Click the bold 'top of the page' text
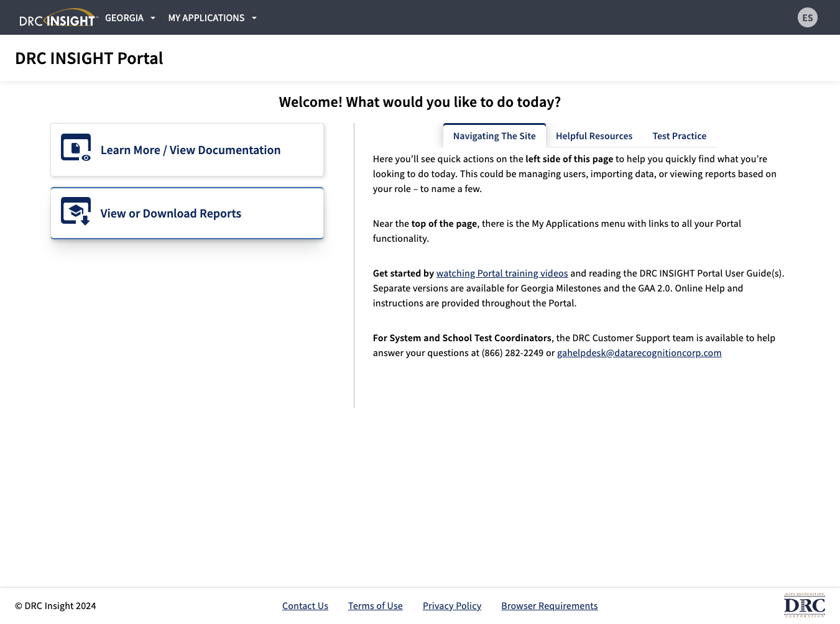840x624 pixels. pyautogui.click(x=444, y=224)
